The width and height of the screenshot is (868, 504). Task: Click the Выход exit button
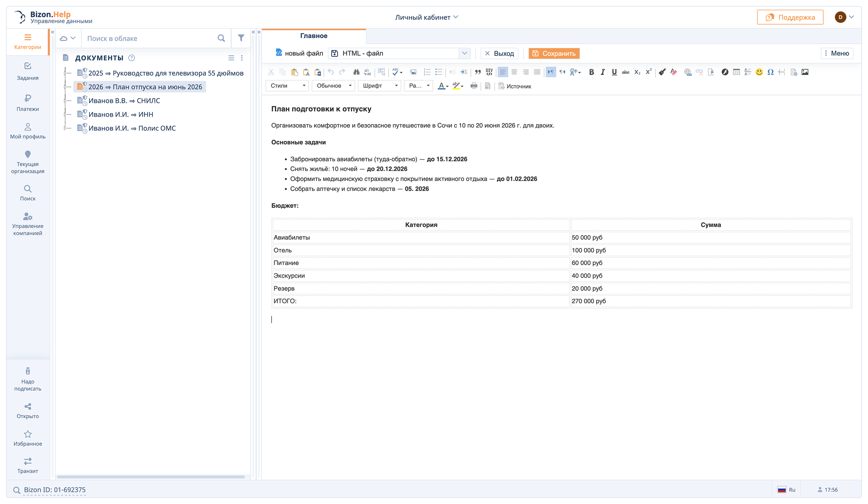click(x=499, y=53)
